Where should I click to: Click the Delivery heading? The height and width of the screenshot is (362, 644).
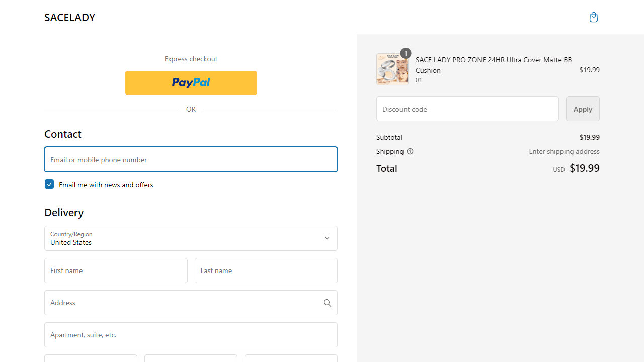pyautogui.click(x=64, y=212)
